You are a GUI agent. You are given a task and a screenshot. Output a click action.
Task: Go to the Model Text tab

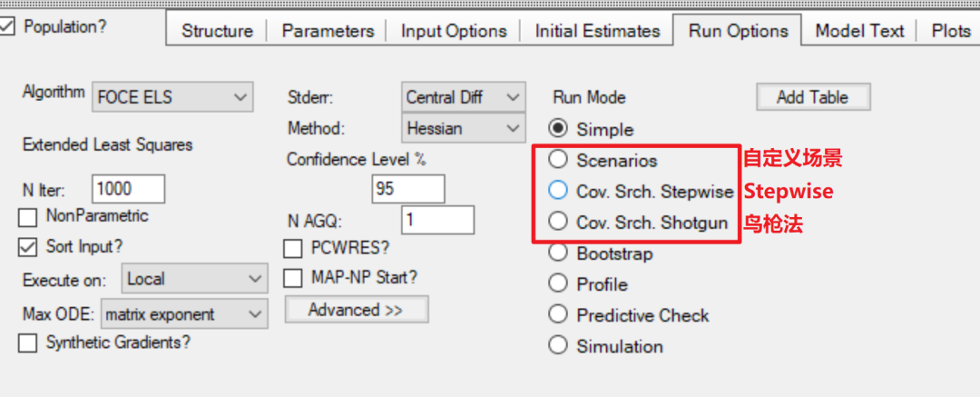[859, 31]
